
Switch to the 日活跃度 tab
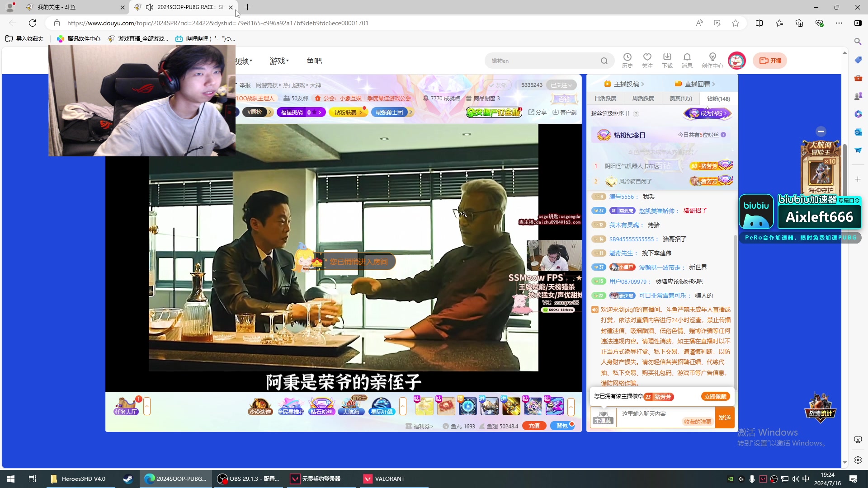(x=605, y=99)
